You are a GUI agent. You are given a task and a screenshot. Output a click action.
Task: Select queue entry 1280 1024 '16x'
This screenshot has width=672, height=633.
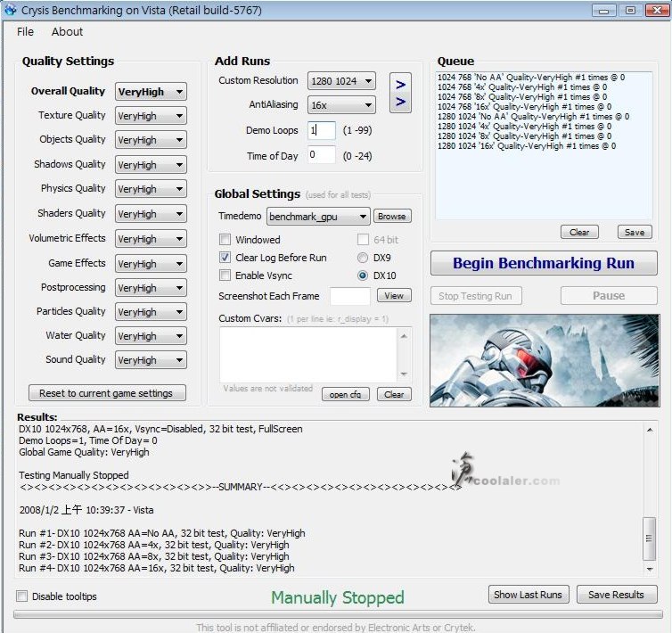tap(527, 146)
